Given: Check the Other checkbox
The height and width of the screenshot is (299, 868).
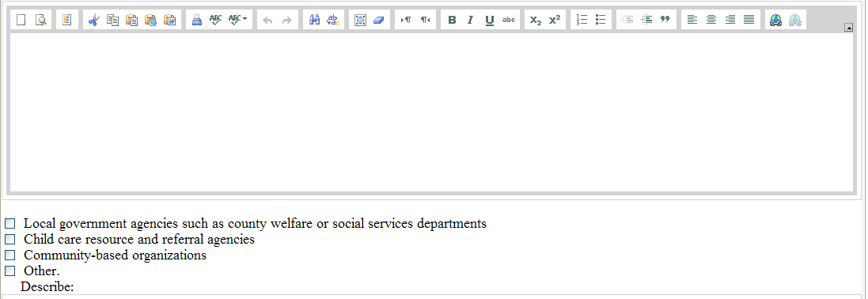Looking at the screenshot, I should point(10,271).
